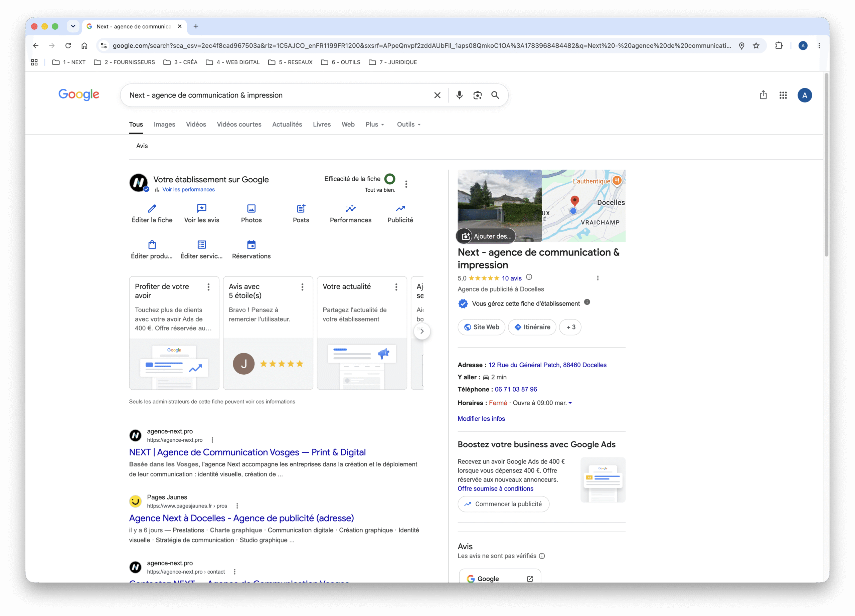Image resolution: width=855 pixels, height=616 pixels.
Task: Reload the page
Action: pos(68,46)
